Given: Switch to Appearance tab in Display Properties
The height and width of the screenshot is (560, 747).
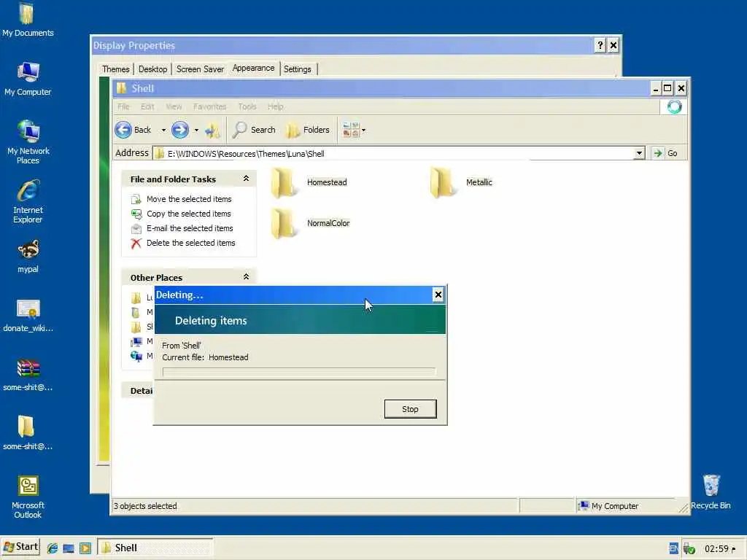Looking at the screenshot, I should click(253, 68).
